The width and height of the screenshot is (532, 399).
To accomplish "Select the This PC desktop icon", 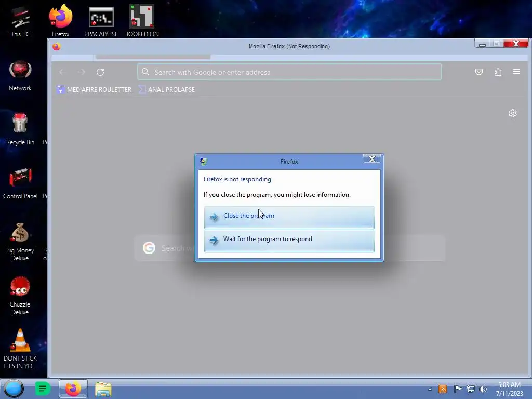I will 20,22.
